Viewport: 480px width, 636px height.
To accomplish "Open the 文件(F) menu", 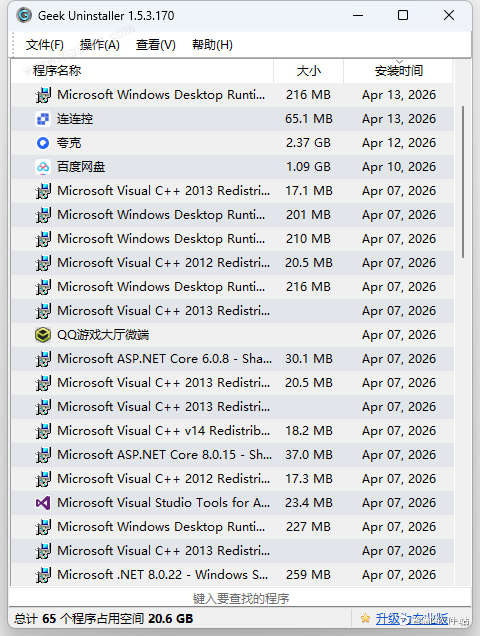I will coord(45,45).
